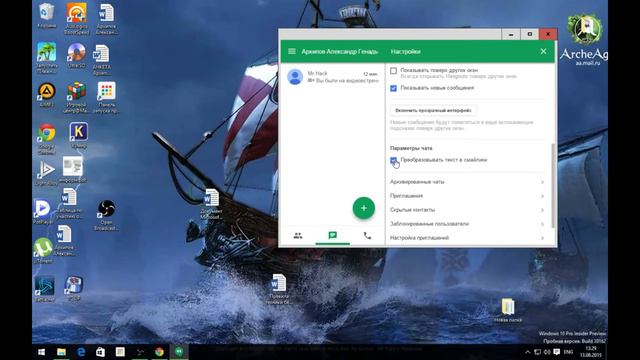This screenshot has height=360, width=640.
Task: Open Windows Store from taskbar
Action: pos(100,352)
